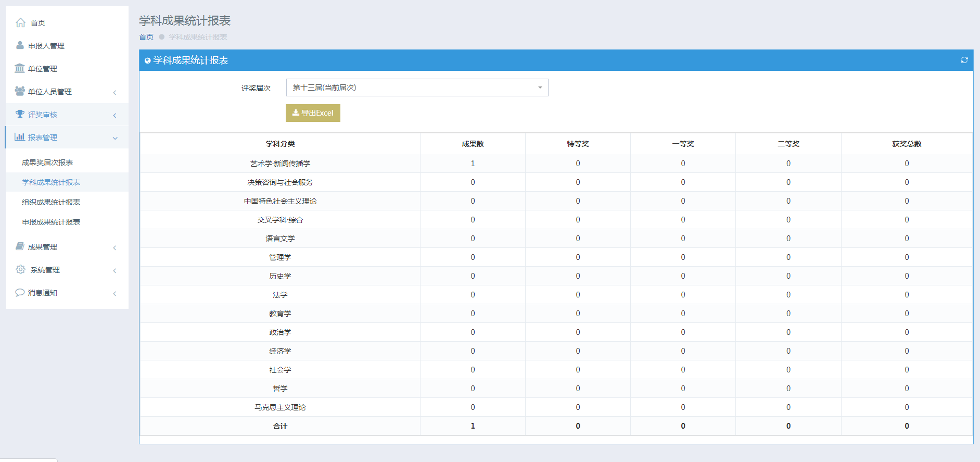Click the 教育学 row label
The height and width of the screenshot is (462, 980).
click(x=280, y=314)
